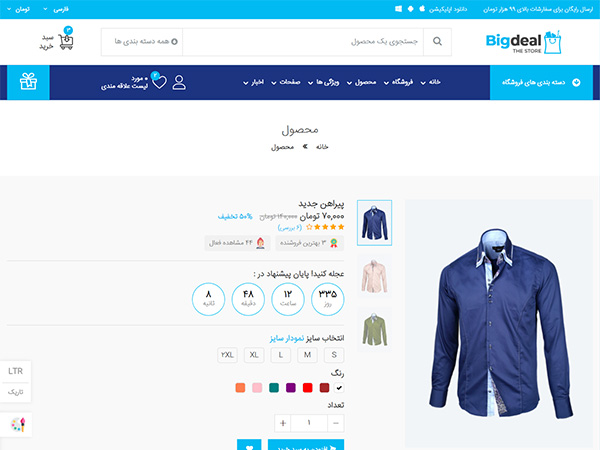The width and height of the screenshot is (600, 450).
Task: Open the فروشگاه menu item
Action: click(x=398, y=82)
